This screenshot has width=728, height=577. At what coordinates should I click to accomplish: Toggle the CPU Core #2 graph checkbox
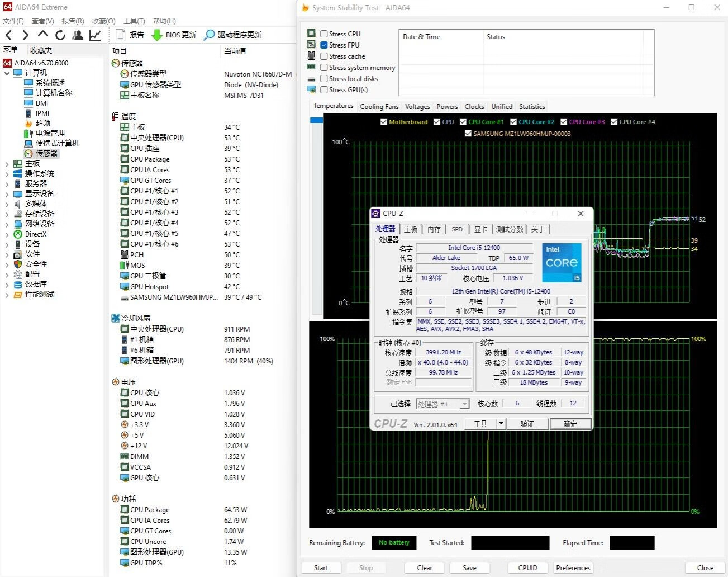pyautogui.click(x=513, y=122)
